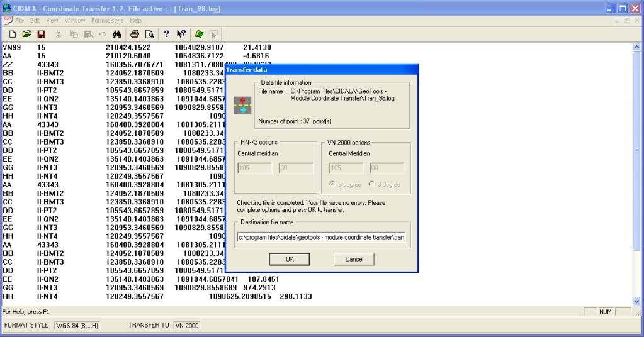Click the value 187.8451
Image resolution: width=644 pixels, height=337 pixels.
coord(263,279)
